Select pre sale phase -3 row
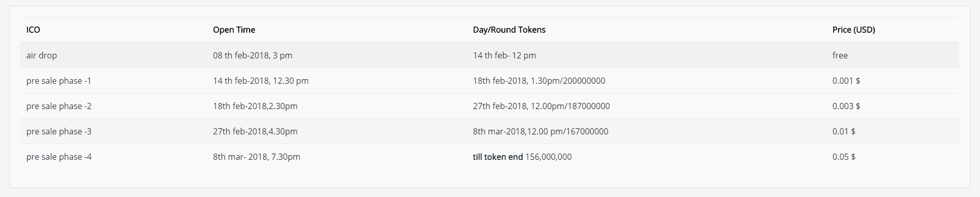 pos(489,131)
